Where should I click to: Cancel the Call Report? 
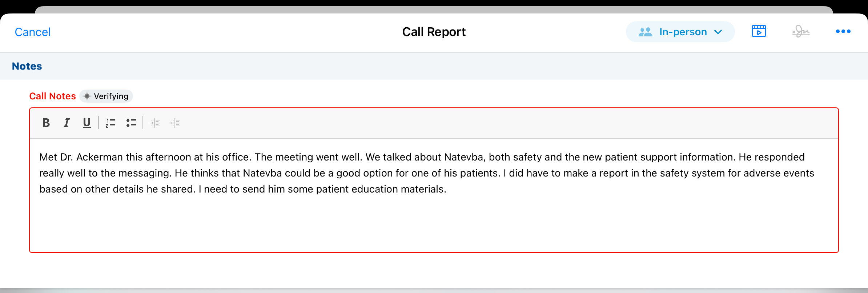point(33,32)
